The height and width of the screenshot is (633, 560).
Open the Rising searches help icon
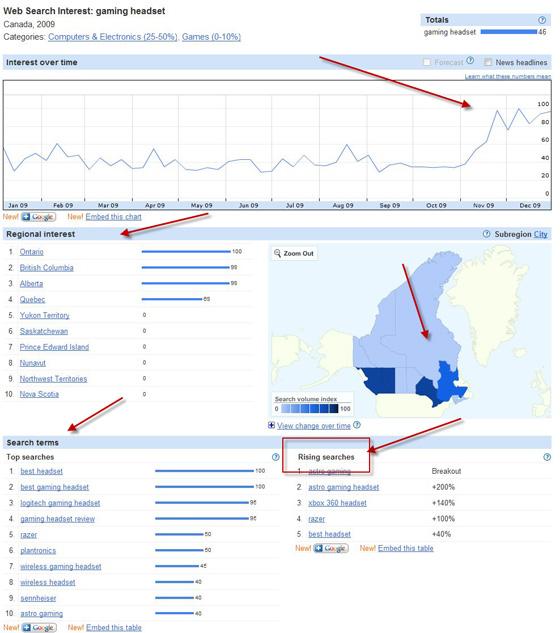(x=547, y=457)
